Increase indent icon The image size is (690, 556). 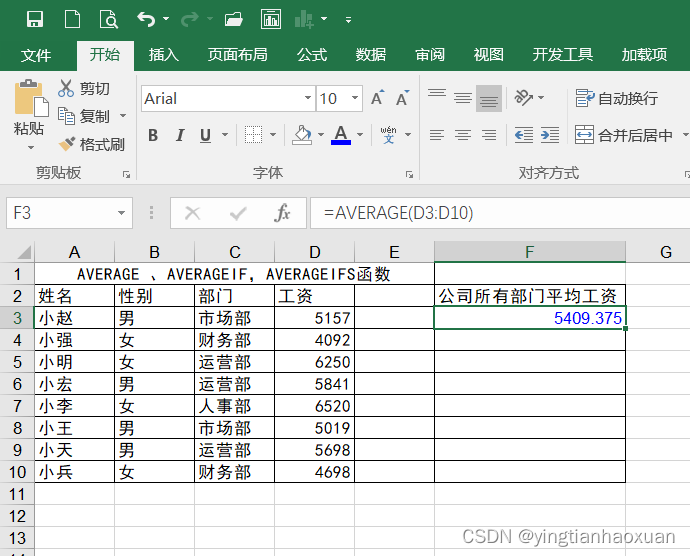point(550,135)
